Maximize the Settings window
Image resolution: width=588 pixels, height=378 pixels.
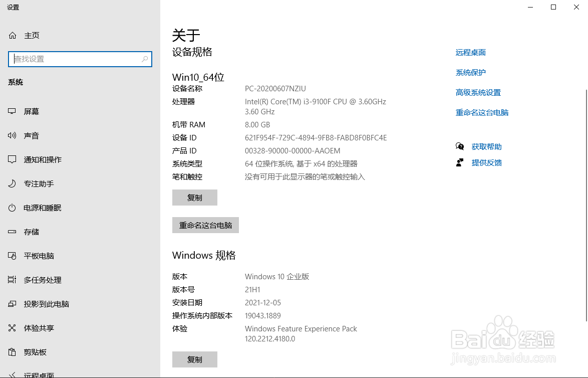coord(553,7)
